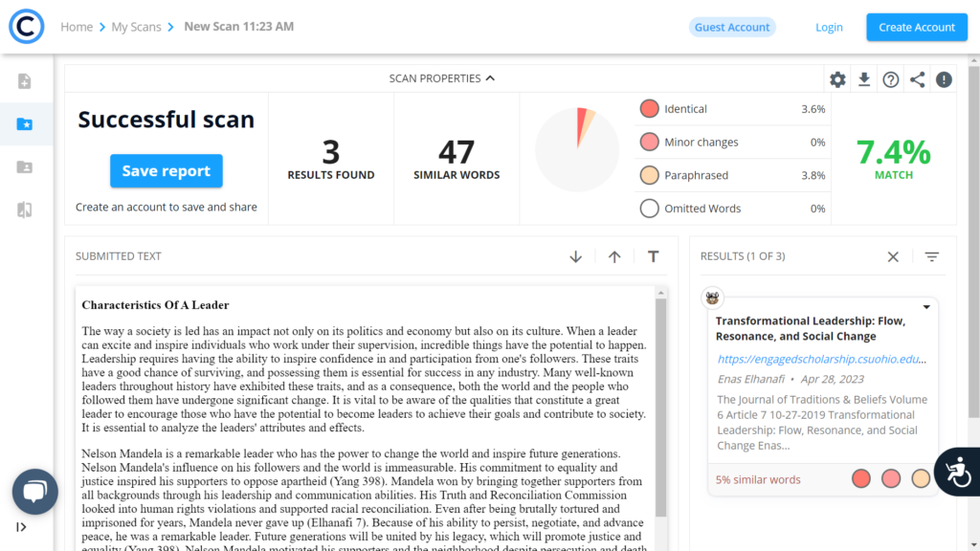Expand the left sidebar navigation
The image size is (980, 551).
(21, 527)
